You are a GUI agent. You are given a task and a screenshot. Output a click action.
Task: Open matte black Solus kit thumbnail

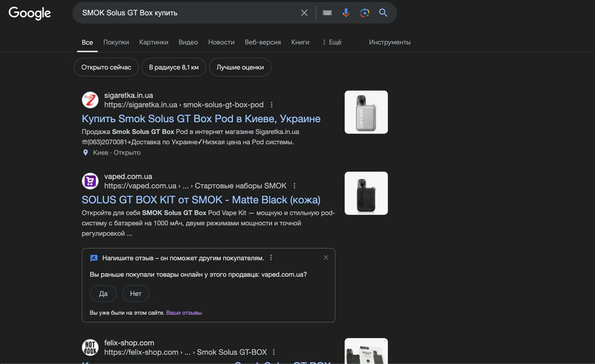pos(366,193)
